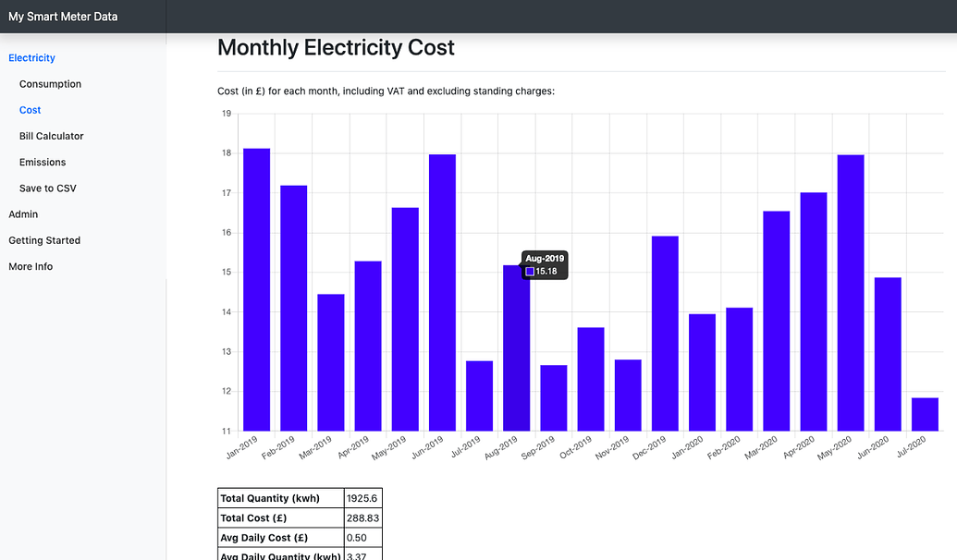The image size is (957, 560).
Task: Open the Admin section
Action: click(x=21, y=213)
